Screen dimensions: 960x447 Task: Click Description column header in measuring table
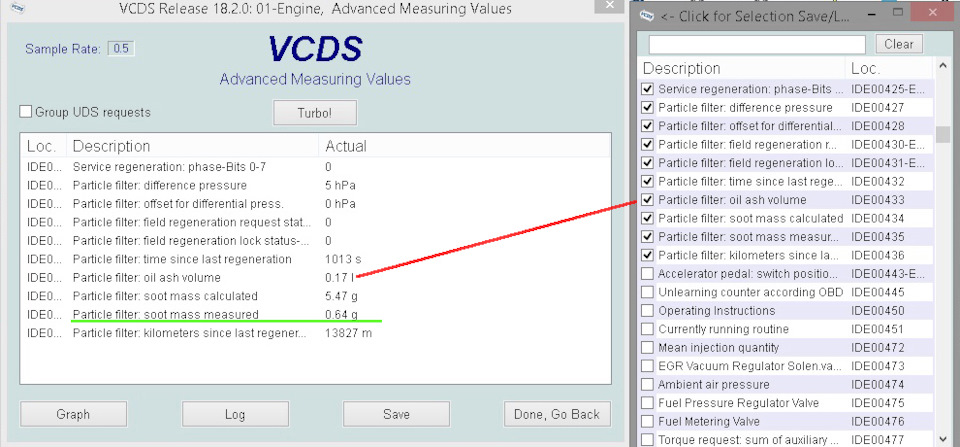point(192,146)
